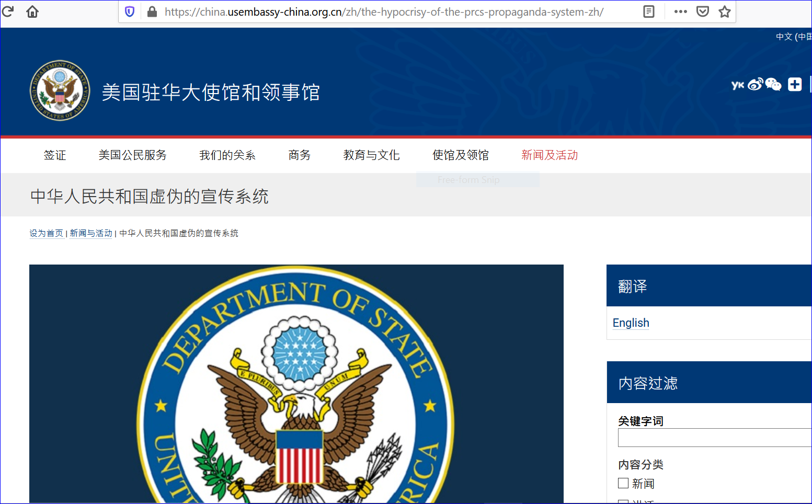The width and height of the screenshot is (812, 504).
Task: Open the tracking protection shield
Action: pyautogui.click(x=130, y=12)
